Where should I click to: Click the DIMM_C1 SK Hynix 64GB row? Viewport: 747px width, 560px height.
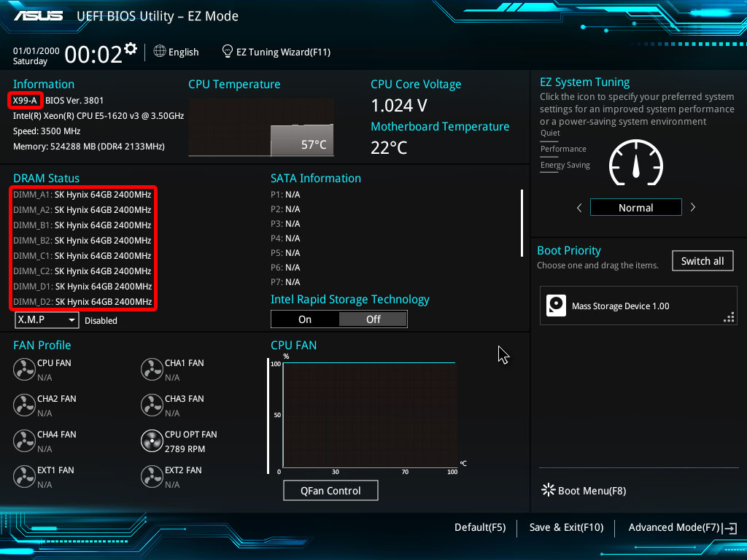pyautogui.click(x=82, y=256)
